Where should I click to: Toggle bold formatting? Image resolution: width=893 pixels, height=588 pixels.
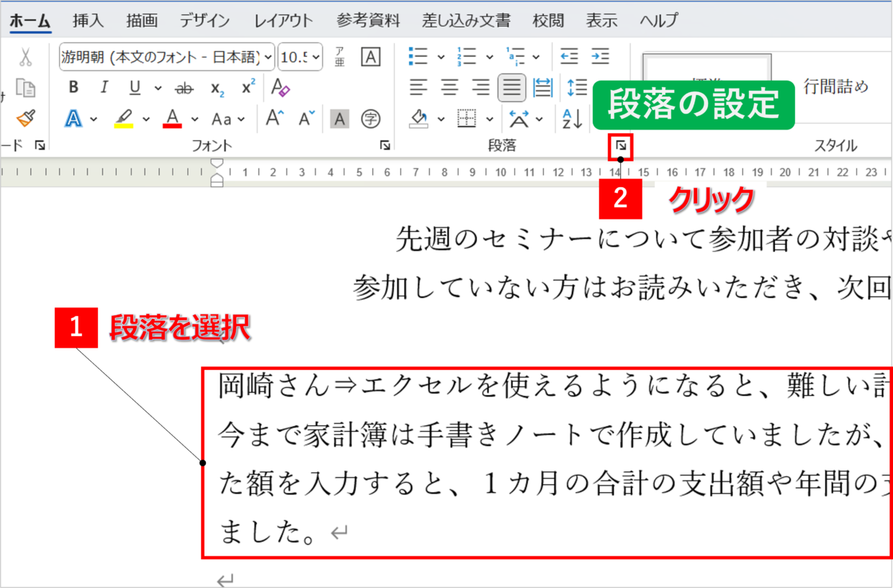tap(73, 88)
